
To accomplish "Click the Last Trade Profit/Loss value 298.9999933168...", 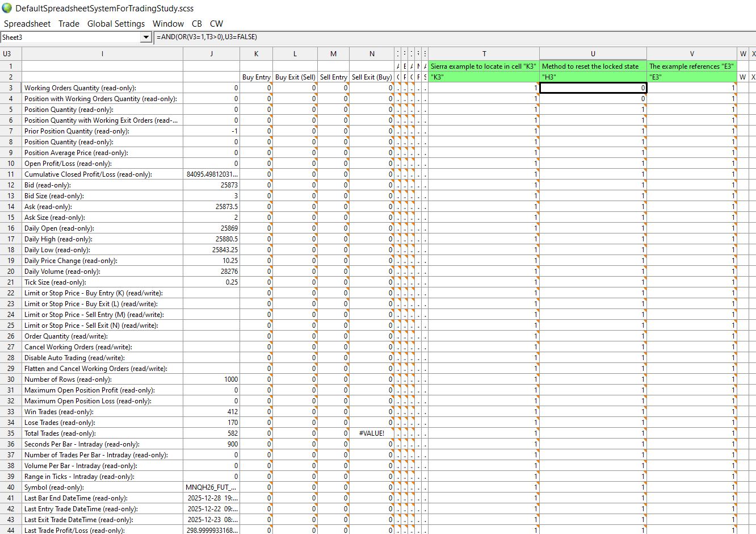I will click(x=212, y=531).
